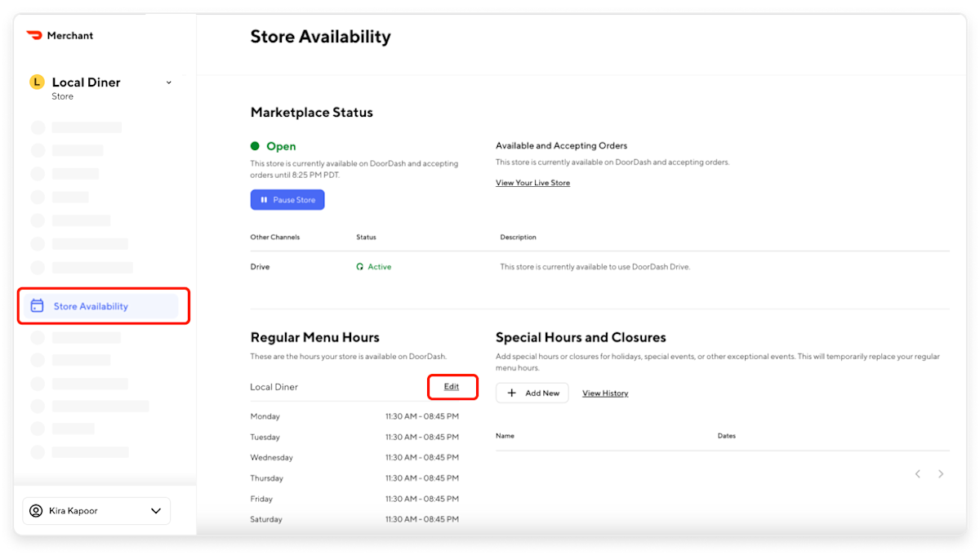
Task: Edit the Regular Menu Hours
Action: pos(452,387)
